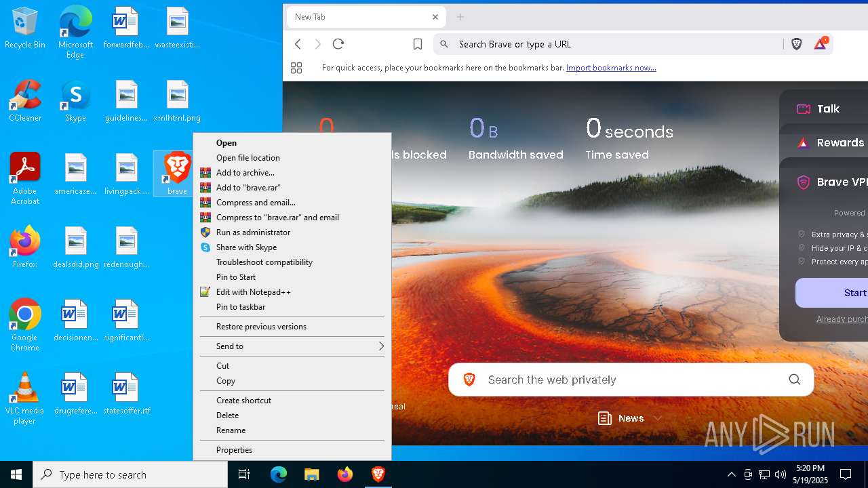The image size is (868, 488).
Task: Open Task View on the taskbar
Action: 244,474
